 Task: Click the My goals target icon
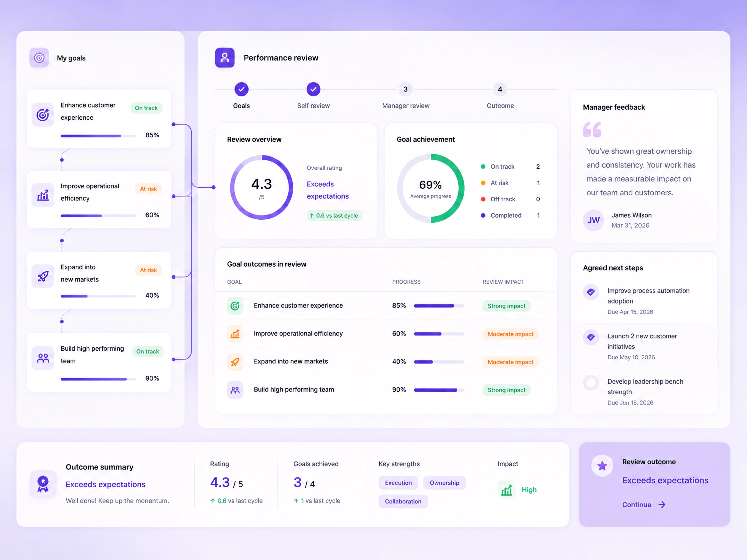tap(39, 58)
